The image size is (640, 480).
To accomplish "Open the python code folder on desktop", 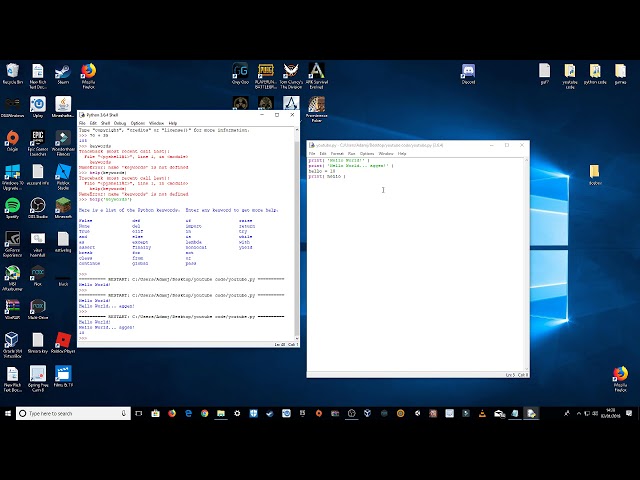I will click(x=595, y=74).
